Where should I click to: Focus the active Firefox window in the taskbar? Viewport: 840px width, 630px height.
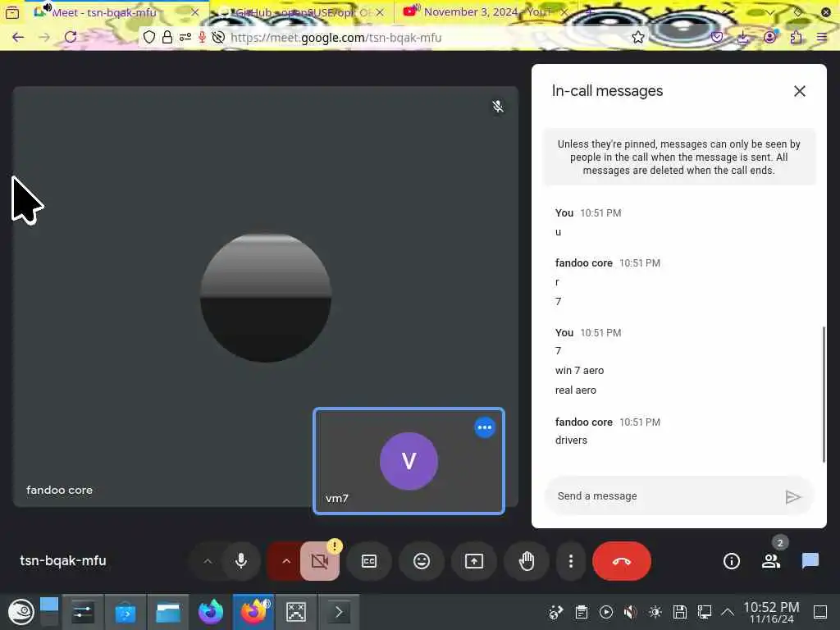253,612
